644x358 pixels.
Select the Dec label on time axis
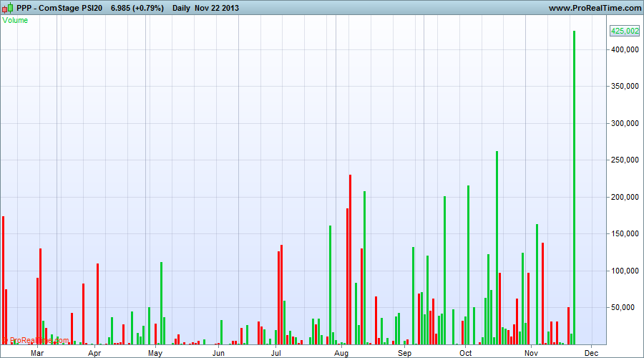pyautogui.click(x=592, y=353)
